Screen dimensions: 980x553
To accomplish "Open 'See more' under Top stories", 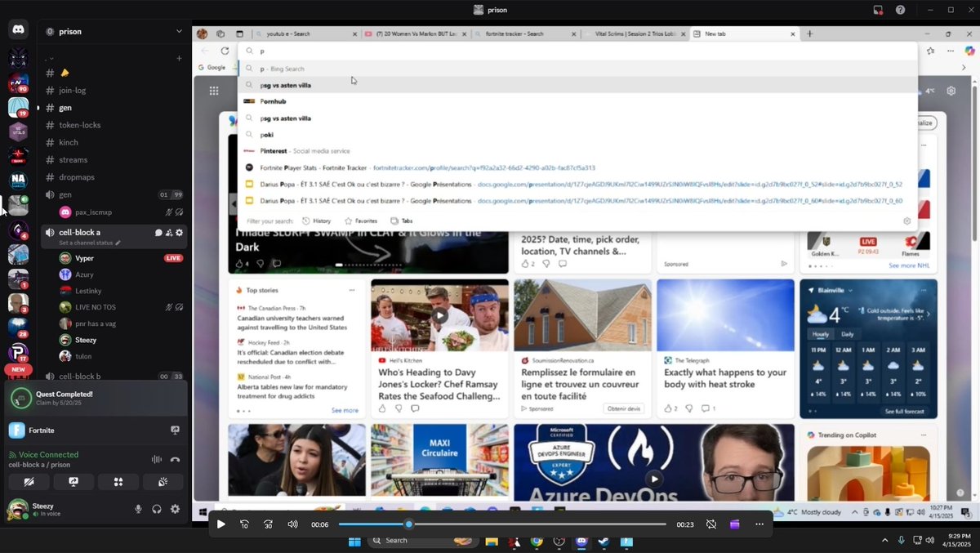I will tap(345, 410).
